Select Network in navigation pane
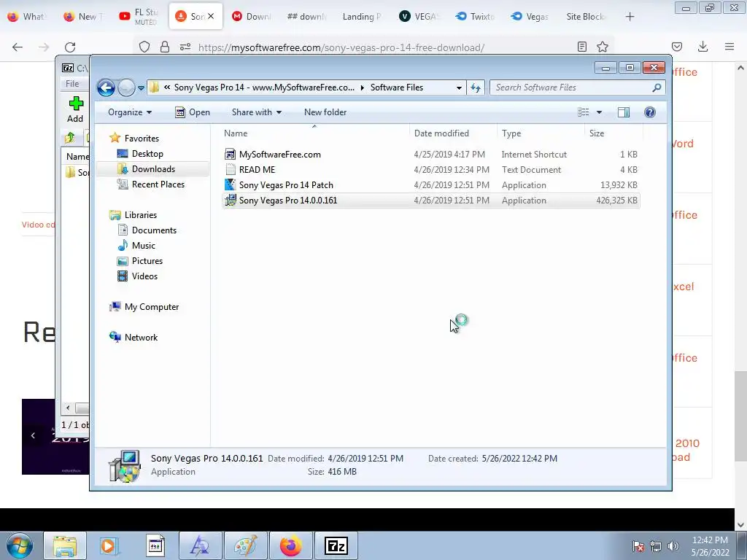Viewport: 747px width, 560px height. (141, 338)
